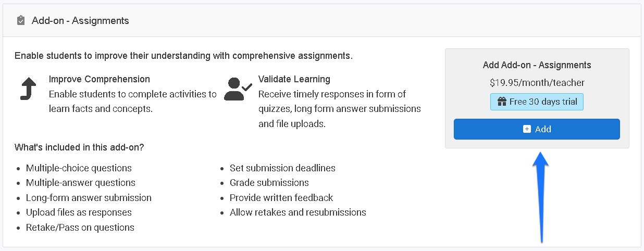
Task: Click the clipboard icon beside Add-on title
Action: tap(20, 21)
